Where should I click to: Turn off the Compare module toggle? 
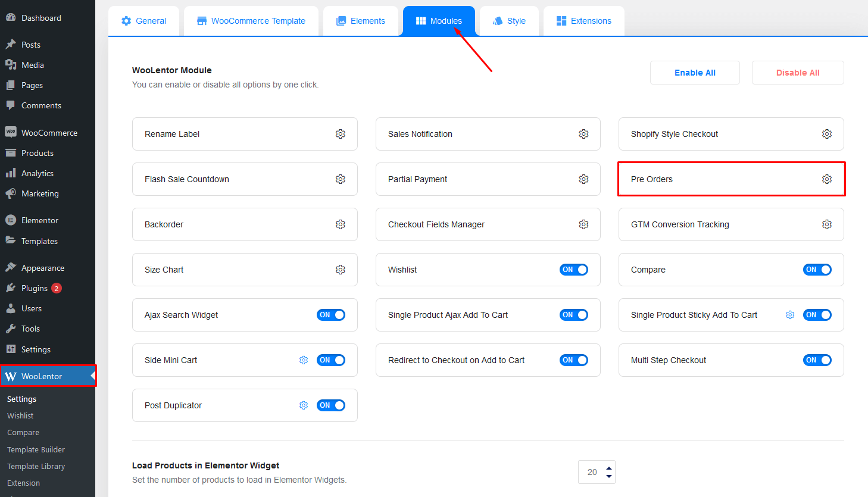pos(817,270)
